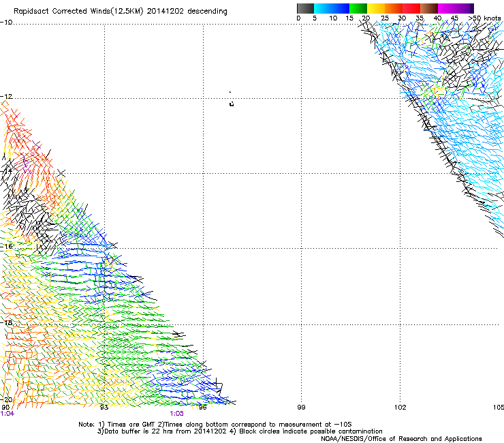The width and height of the screenshot is (504, 443).
Task: Click the '>50 knots' legend label
Action: (x=485, y=18)
